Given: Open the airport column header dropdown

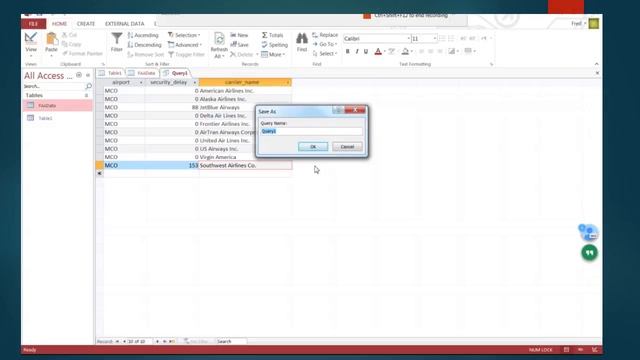Looking at the screenshot, I should point(141,82).
